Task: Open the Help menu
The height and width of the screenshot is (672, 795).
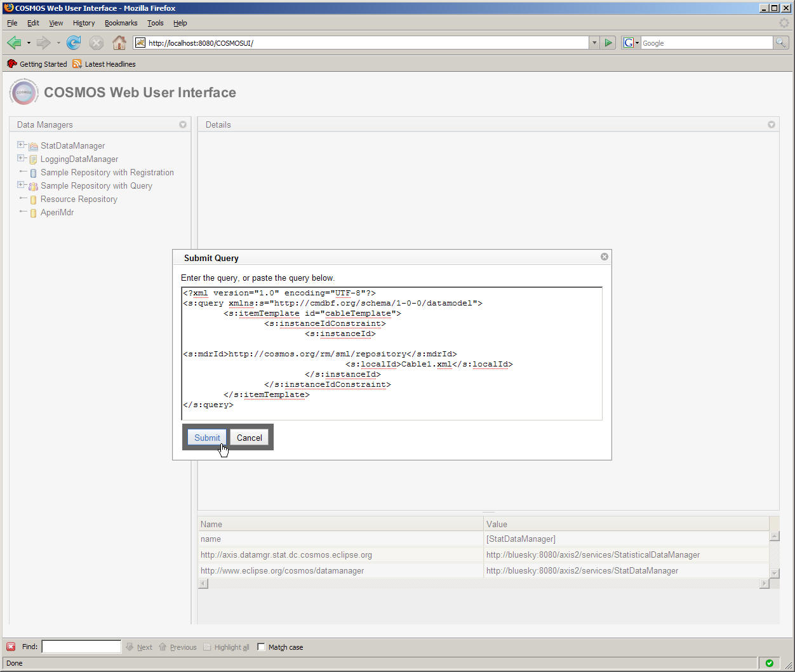Action: pyautogui.click(x=180, y=23)
